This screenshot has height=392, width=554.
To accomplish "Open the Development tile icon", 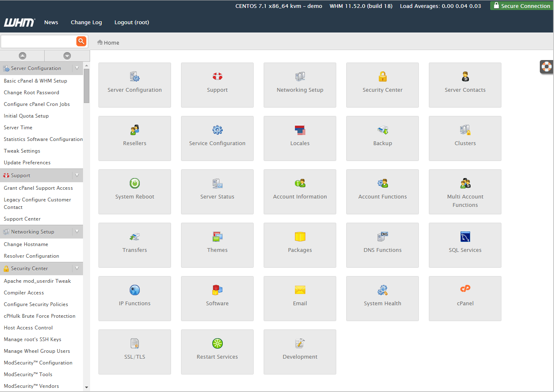I will [x=300, y=343].
